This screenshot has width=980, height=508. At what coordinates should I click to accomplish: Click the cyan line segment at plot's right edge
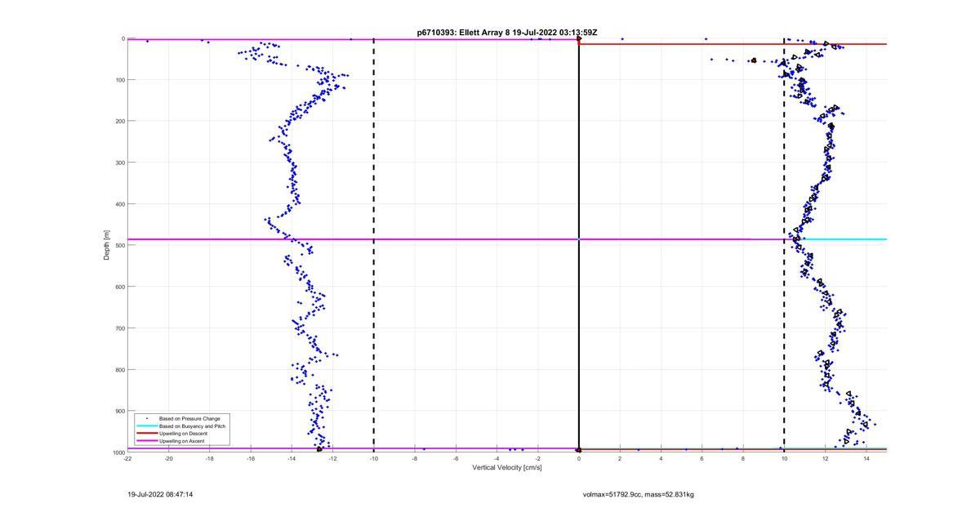point(845,239)
